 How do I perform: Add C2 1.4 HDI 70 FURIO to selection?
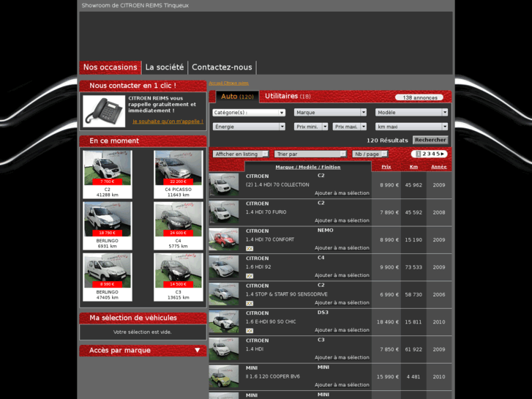[x=342, y=220]
